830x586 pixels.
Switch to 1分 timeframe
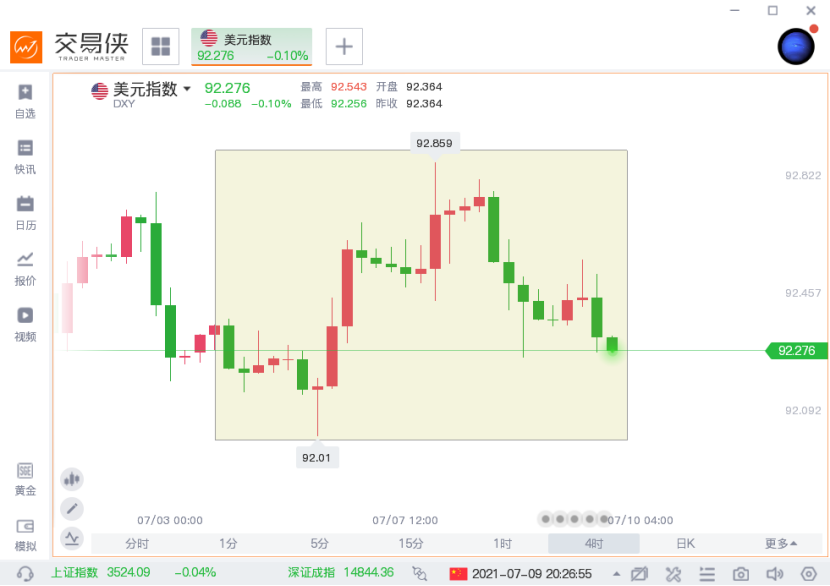click(x=228, y=544)
